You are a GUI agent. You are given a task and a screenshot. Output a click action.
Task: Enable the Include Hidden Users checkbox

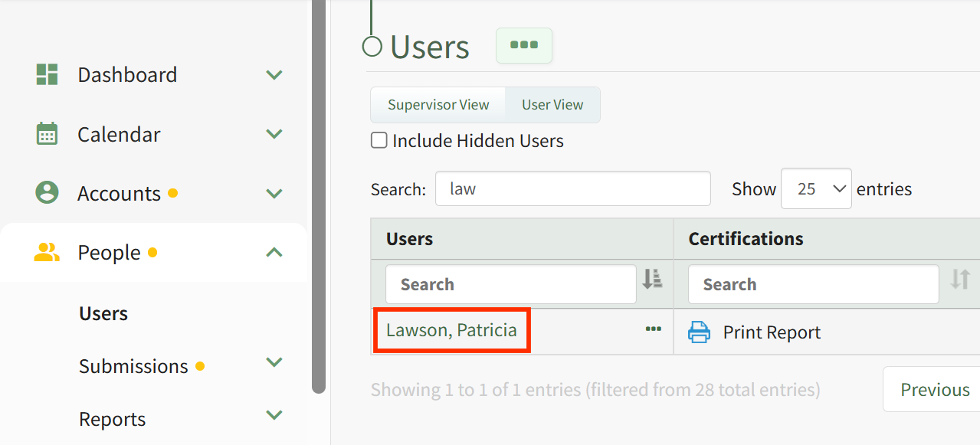coord(379,140)
